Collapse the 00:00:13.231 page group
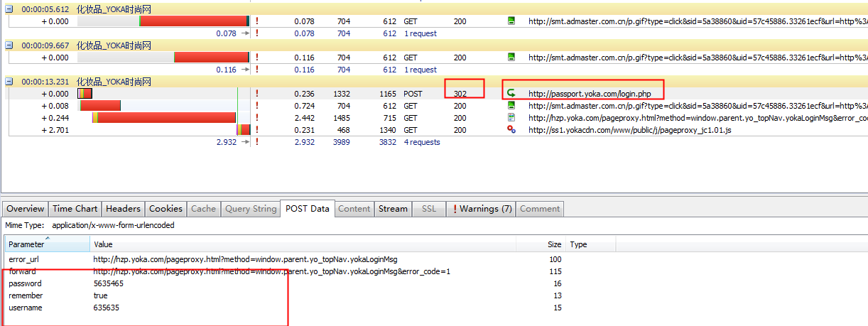 click(x=9, y=82)
